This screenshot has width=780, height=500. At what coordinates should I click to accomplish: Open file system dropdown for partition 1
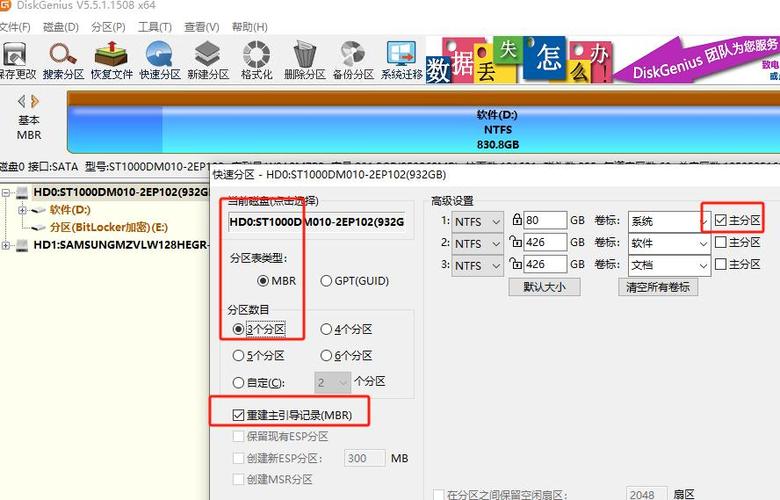click(478, 221)
